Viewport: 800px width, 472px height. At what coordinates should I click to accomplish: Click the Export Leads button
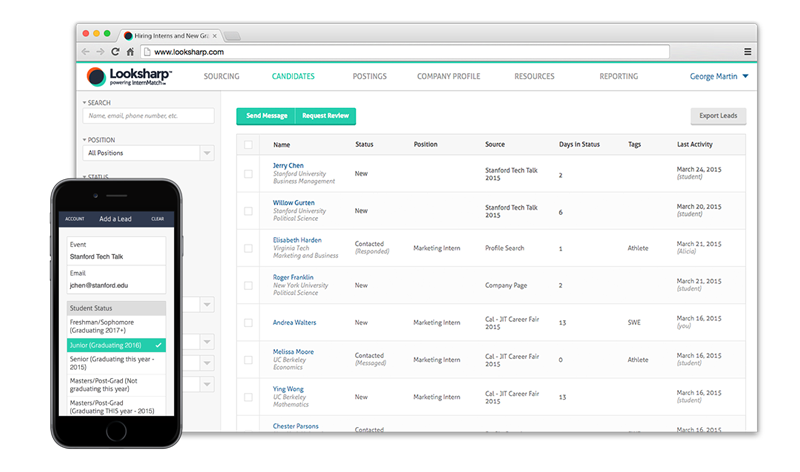click(718, 116)
